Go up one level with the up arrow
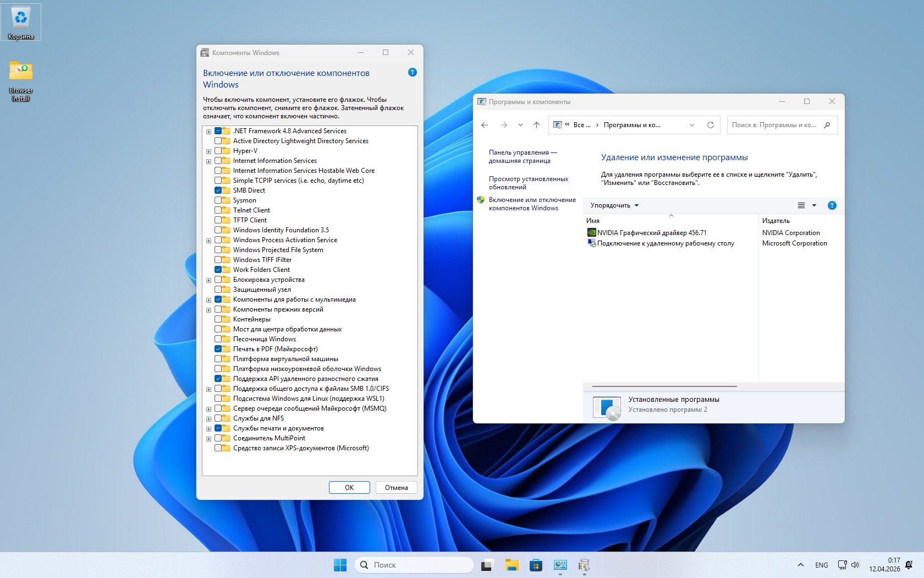The height and width of the screenshot is (578, 924). (x=536, y=125)
